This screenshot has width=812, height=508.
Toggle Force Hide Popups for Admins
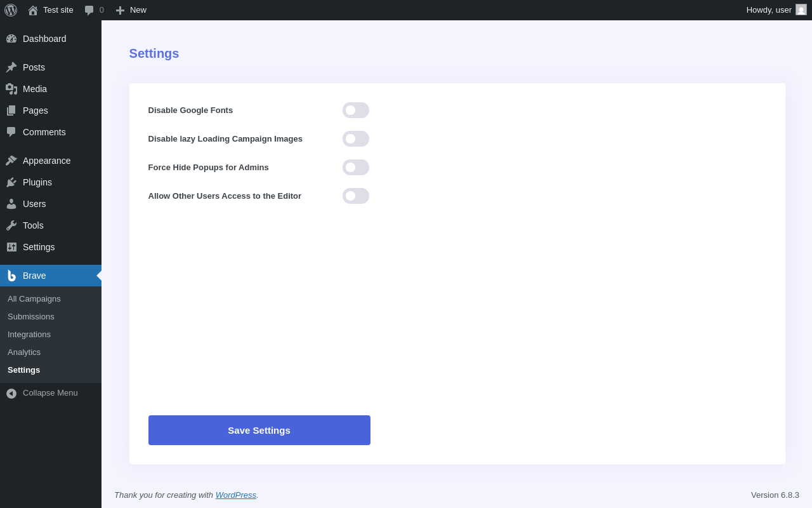point(355,168)
